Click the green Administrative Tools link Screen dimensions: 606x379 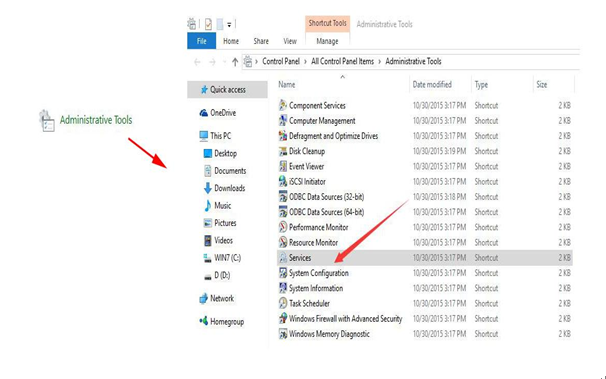tap(96, 120)
